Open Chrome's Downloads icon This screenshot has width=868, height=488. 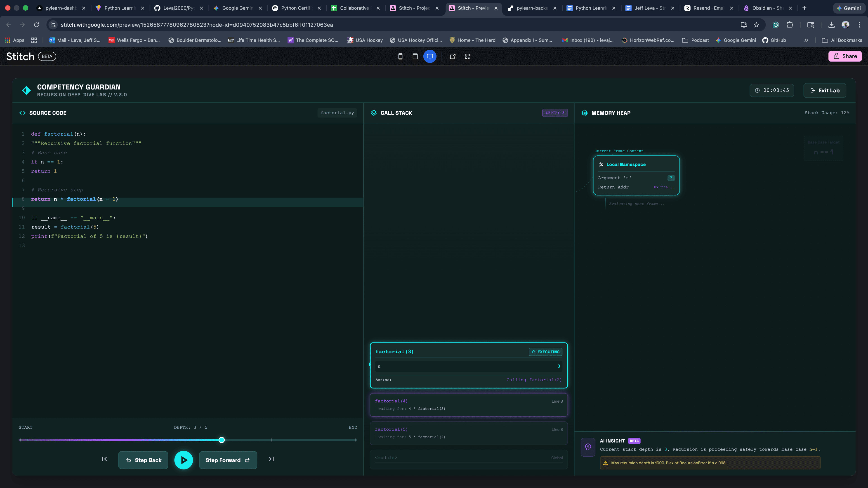tap(831, 25)
